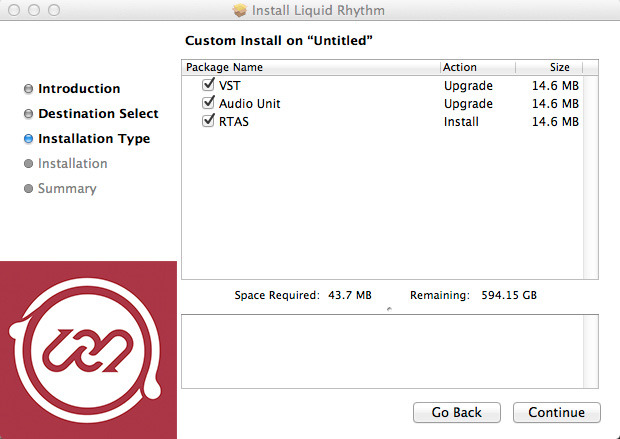
Task: Click the Summary step bullet
Action: point(28,189)
